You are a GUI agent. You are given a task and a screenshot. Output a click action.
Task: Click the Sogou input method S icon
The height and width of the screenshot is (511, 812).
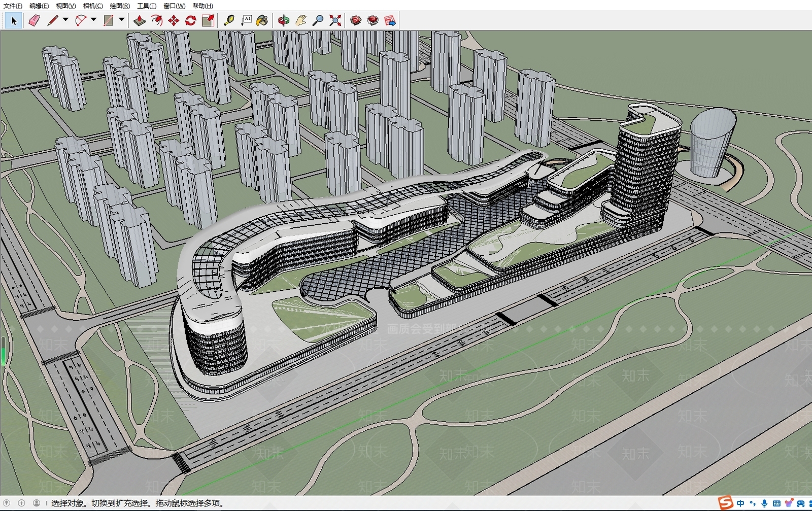[x=726, y=502]
